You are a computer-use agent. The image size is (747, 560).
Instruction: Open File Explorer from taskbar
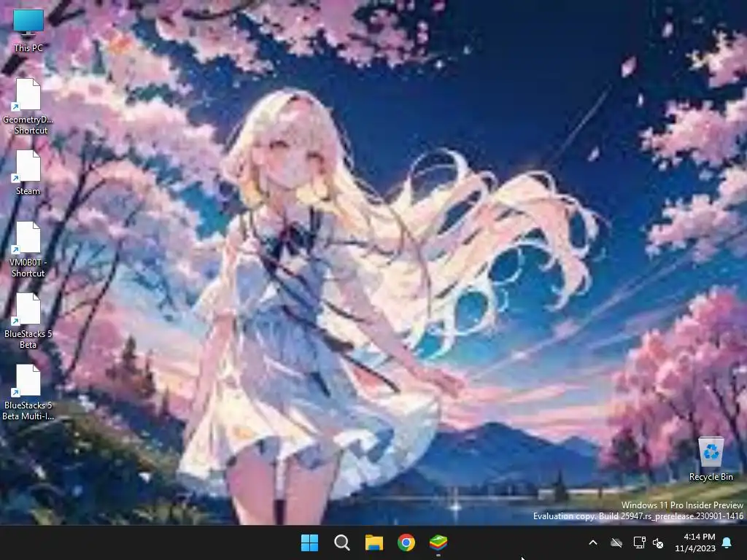(x=374, y=542)
